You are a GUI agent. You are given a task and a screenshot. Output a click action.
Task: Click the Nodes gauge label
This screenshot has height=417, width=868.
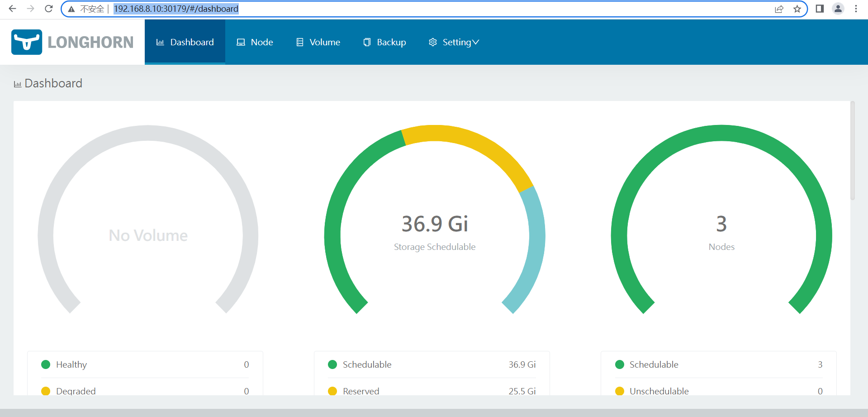(721, 247)
